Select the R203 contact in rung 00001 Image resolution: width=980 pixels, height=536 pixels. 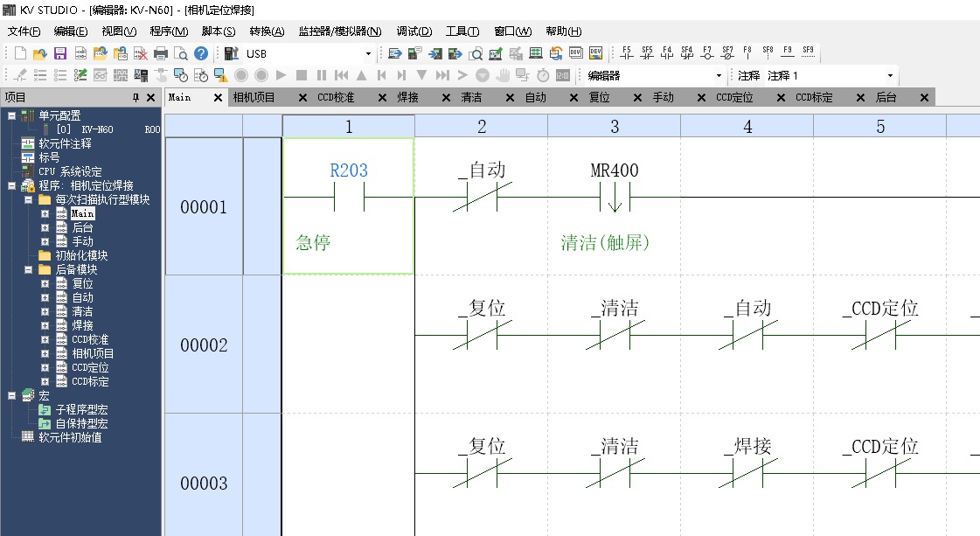(348, 198)
